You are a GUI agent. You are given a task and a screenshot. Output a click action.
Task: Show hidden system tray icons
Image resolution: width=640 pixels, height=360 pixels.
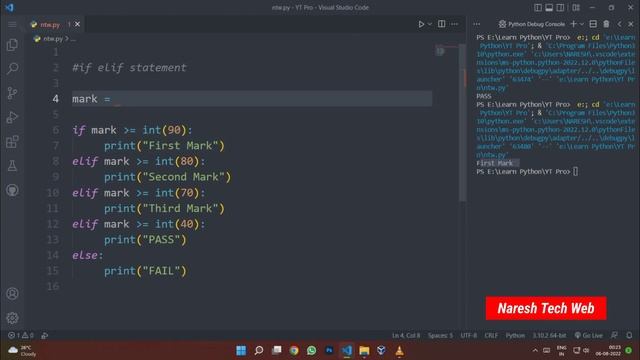click(x=535, y=350)
